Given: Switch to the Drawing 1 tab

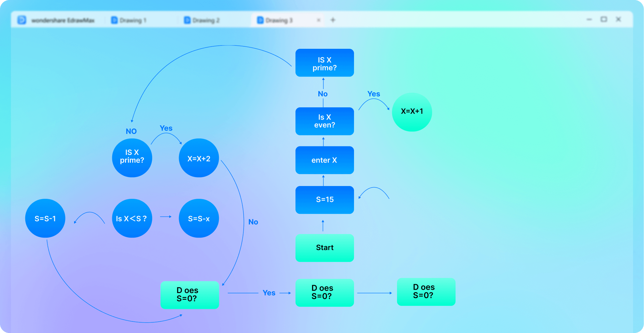Looking at the screenshot, I should 133,20.
